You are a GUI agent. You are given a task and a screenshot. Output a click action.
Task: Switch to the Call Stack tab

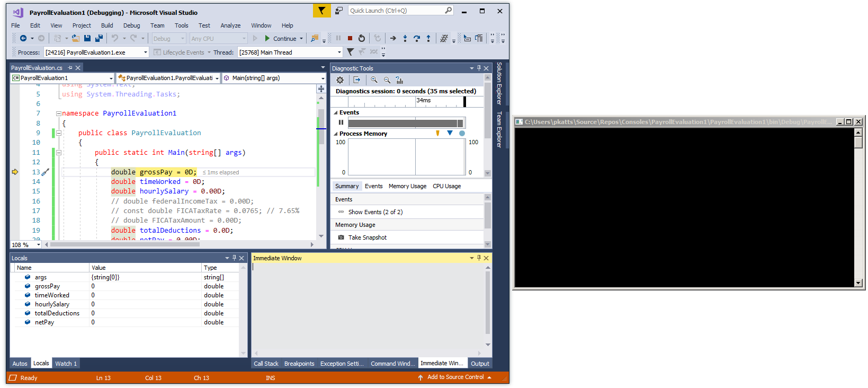click(x=266, y=364)
